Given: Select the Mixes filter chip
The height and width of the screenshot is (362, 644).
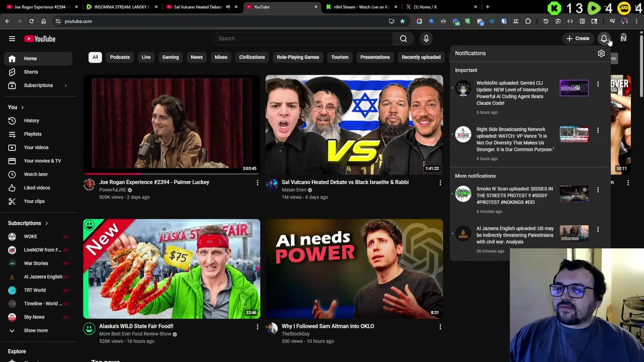Looking at the screenshot, I should [221, 57].
